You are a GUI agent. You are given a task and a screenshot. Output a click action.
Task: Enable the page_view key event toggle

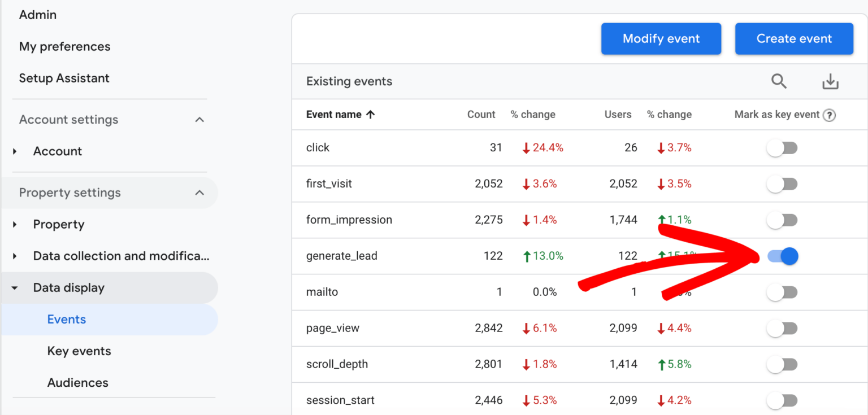click(782, 327)
